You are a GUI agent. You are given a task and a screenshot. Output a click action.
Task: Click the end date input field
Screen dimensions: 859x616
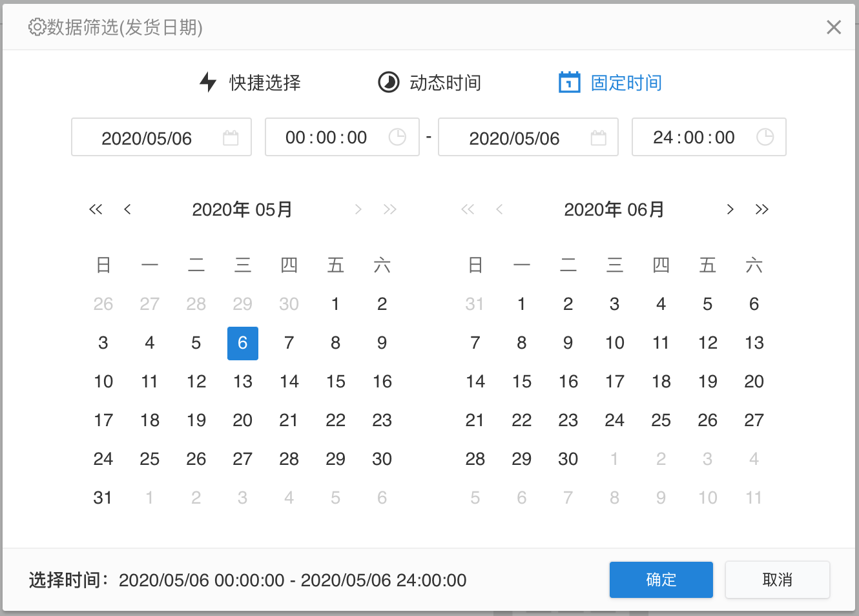click(528, 137)
